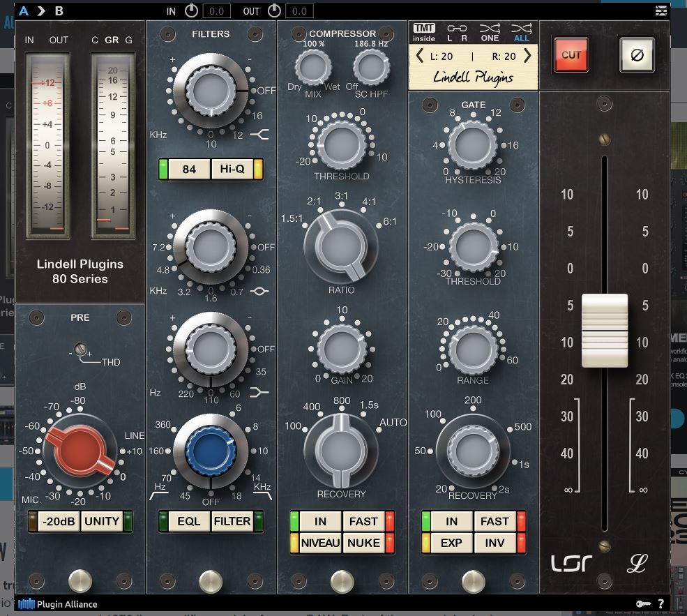This screenshot has height=616, width=687.
Task: Toggle the NUKE button
Action: click(x=363, y=543)
